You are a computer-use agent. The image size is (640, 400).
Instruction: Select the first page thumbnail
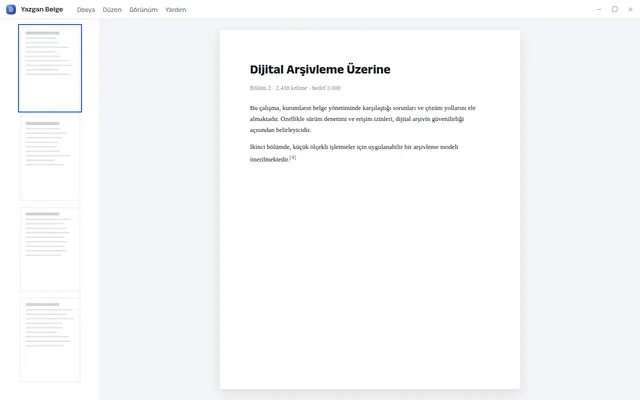point(50,68)
